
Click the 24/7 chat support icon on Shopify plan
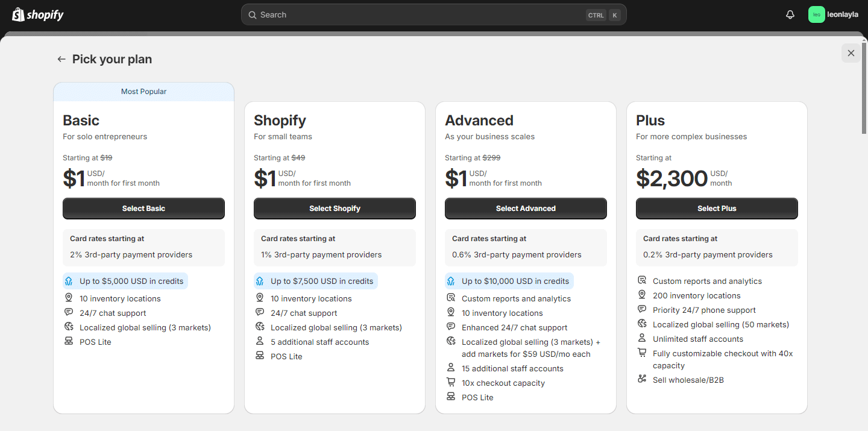click(259, 313)
